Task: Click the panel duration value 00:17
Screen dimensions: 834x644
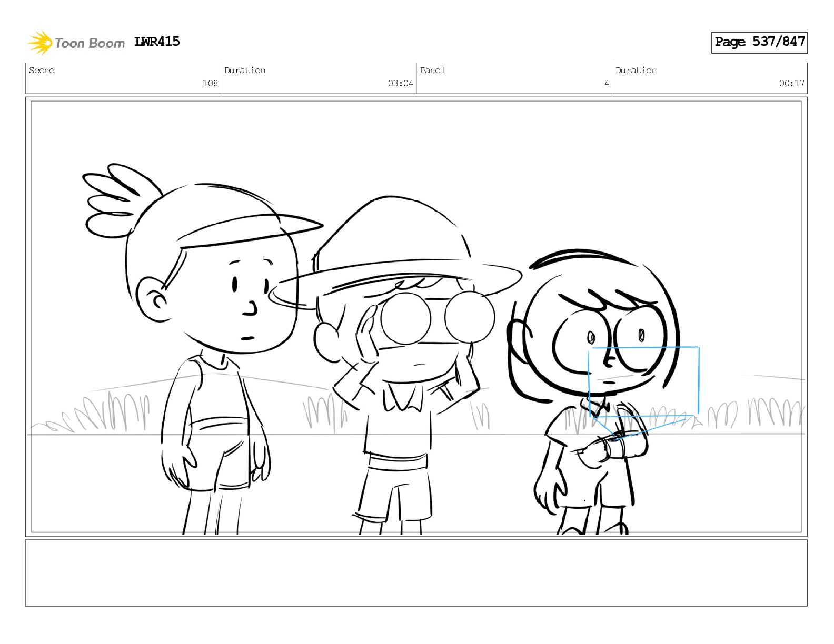Action: pyautogui.click(x=792, y=83)
